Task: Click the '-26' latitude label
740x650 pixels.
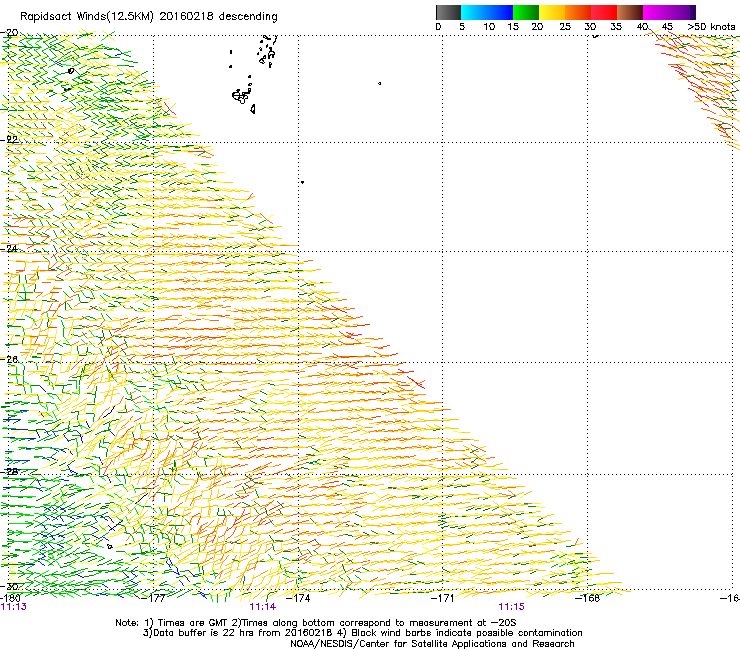Action: (x=10, y=359)
